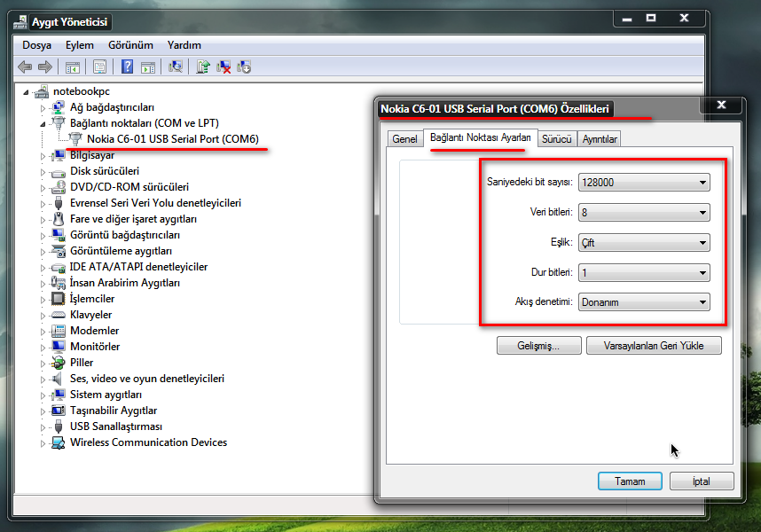761x532 pixels.
Task: Open the Görünüm menu
Action: tap(130, 45)
